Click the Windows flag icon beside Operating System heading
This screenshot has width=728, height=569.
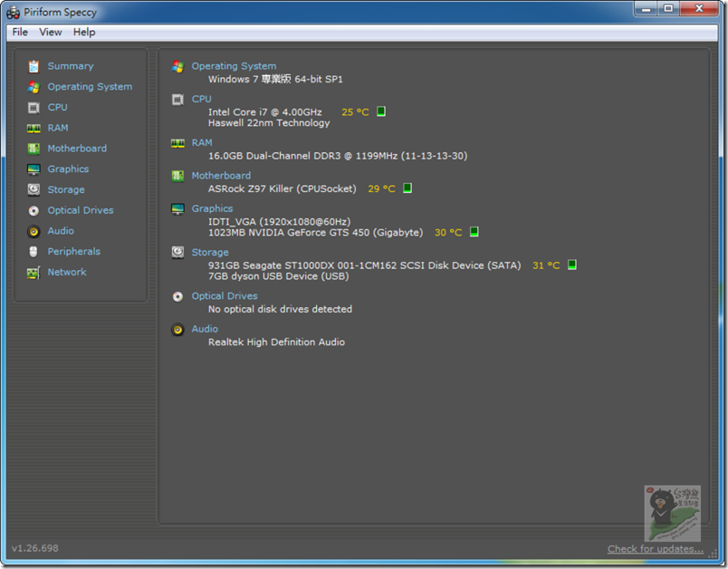177,66
